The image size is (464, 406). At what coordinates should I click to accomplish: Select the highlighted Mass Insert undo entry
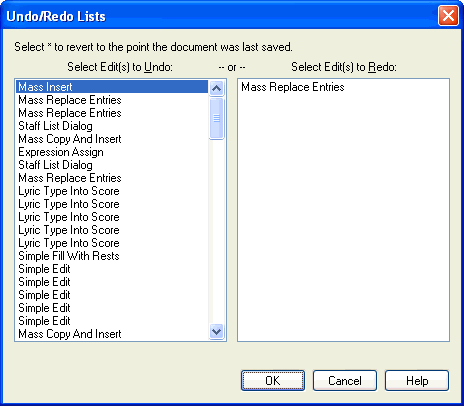(112, 87)
